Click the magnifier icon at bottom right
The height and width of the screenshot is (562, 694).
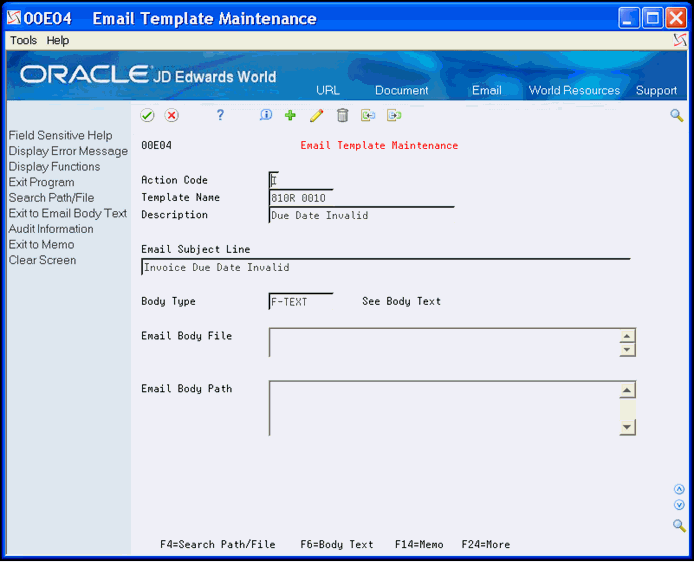[x=679, y=525]
